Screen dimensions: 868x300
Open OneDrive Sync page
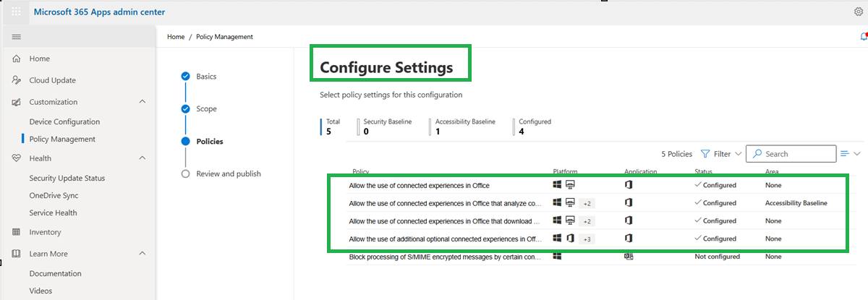point(54,195)
